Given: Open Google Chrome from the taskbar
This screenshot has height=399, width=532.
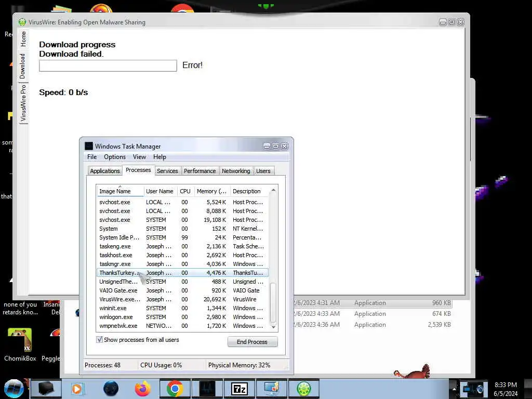Looking at the screenshot, I should 175,389.
